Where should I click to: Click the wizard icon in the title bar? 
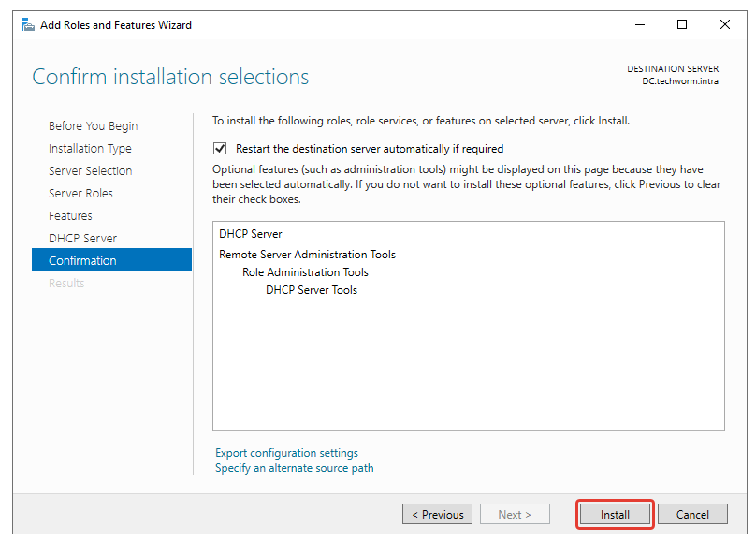[28, 25]
